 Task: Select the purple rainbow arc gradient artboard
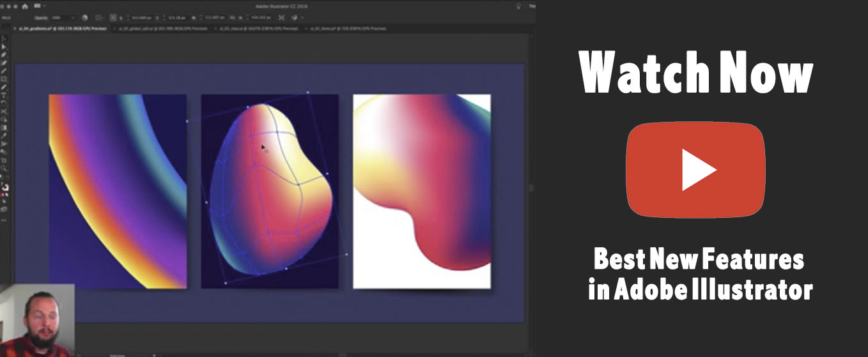point(118,191)
